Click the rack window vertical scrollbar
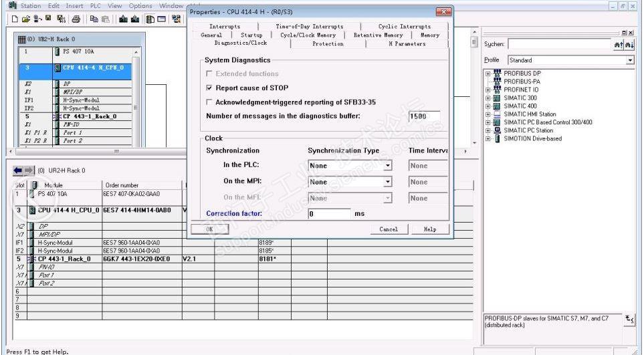 tap(136, 97)
